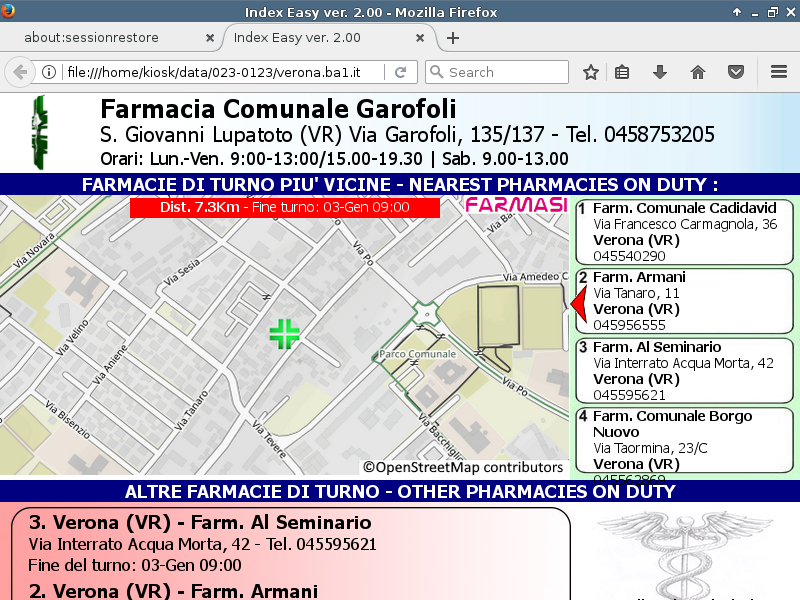Click the Firefox bookmark star icon

click(x=591, y=72)
